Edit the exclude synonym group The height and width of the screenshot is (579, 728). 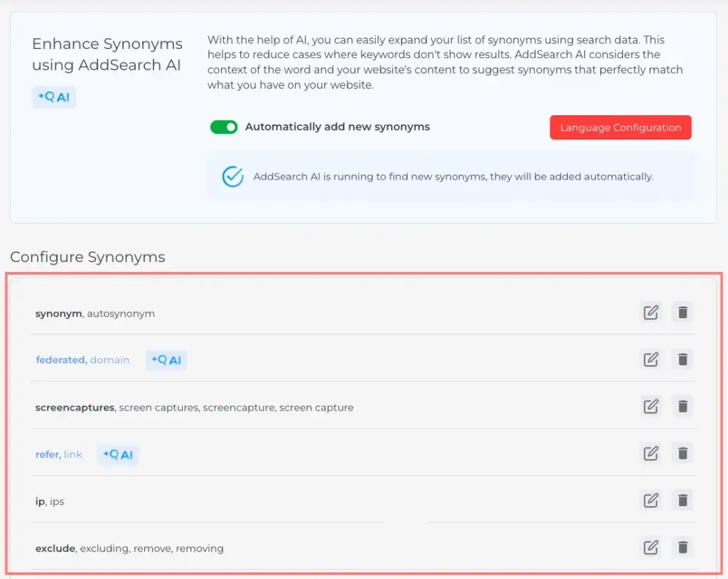[x=651, y=547]
